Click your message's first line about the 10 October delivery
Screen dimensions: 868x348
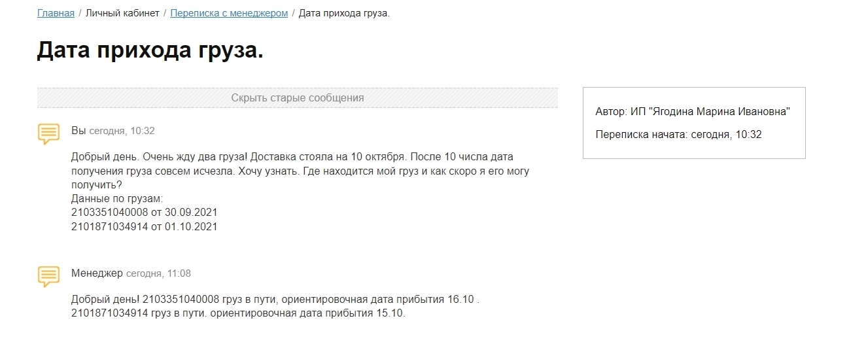click(292, 158)
